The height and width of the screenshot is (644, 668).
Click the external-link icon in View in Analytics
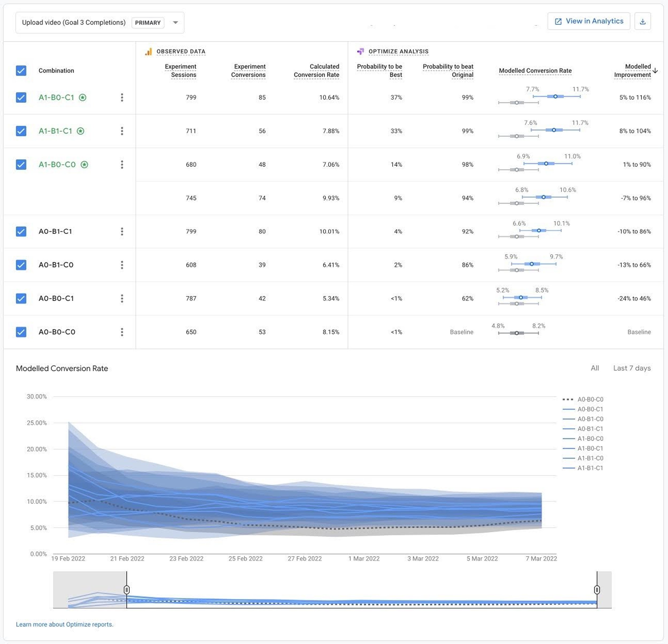tap(558, 21)
